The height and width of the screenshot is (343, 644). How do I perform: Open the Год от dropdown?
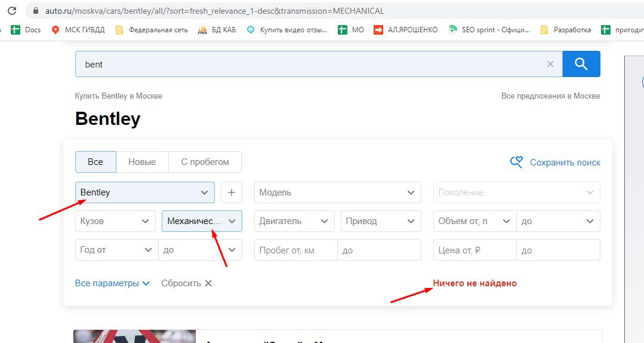tap(116, 250)
